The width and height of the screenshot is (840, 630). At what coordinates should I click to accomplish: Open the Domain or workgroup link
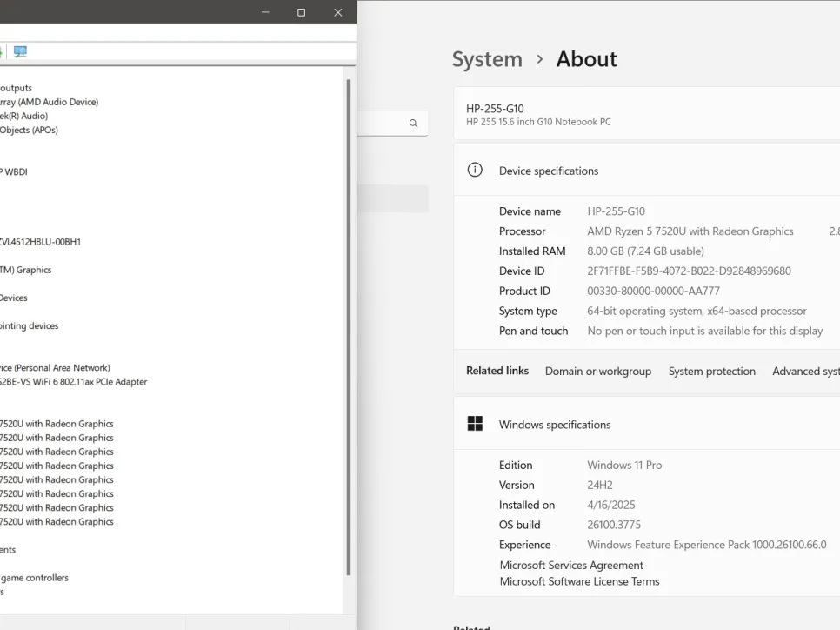598,371
